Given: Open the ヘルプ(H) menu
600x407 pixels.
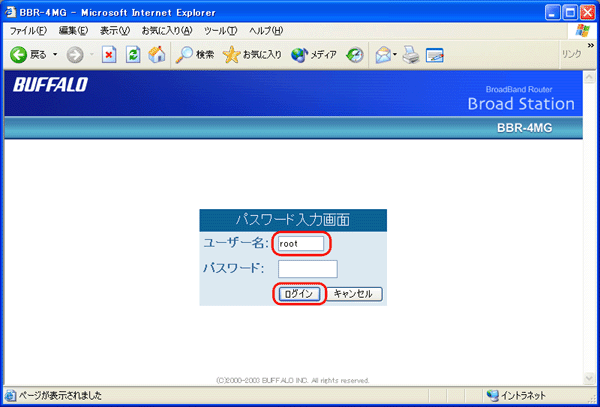Looking at the screenshot, I should pos(266,31).
